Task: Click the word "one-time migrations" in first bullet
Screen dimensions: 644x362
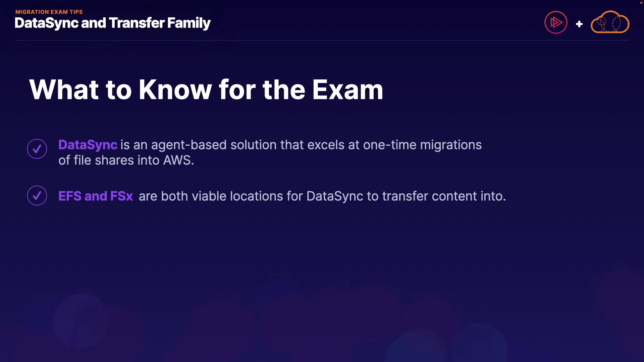Action: pyautogui.click(x=422, y=145)
